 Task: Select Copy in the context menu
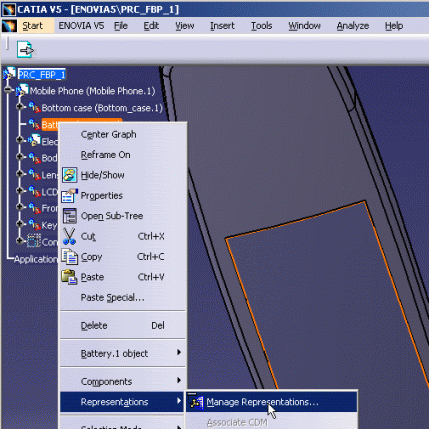122,257
